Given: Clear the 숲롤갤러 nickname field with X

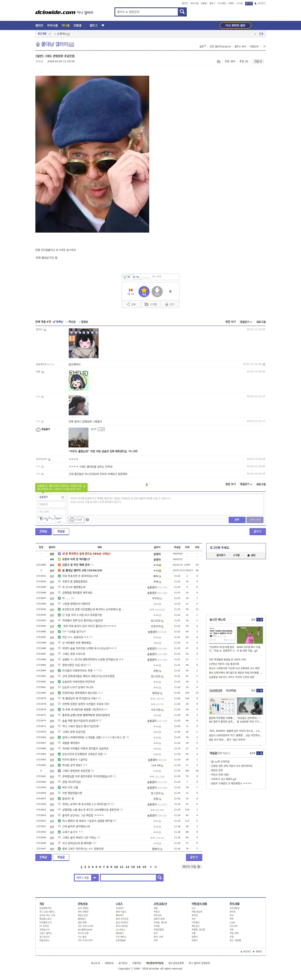Looking at the screenshot, I should (x=63, y=497).
